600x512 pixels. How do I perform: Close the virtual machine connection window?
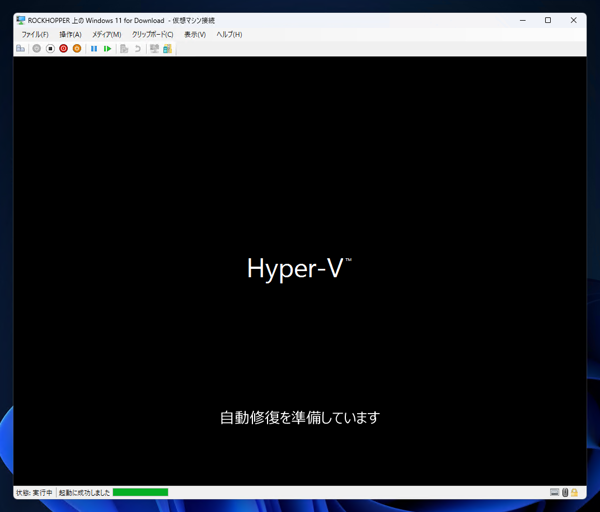pos(574,20)
